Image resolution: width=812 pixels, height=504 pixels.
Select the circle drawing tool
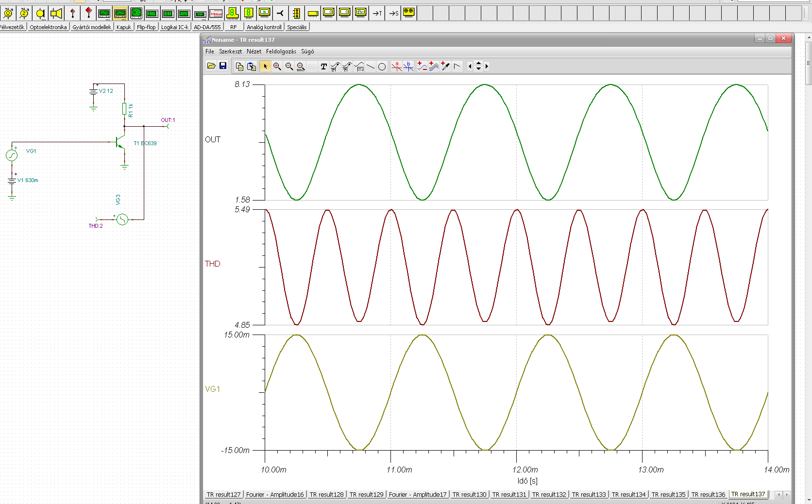(382, 67)
